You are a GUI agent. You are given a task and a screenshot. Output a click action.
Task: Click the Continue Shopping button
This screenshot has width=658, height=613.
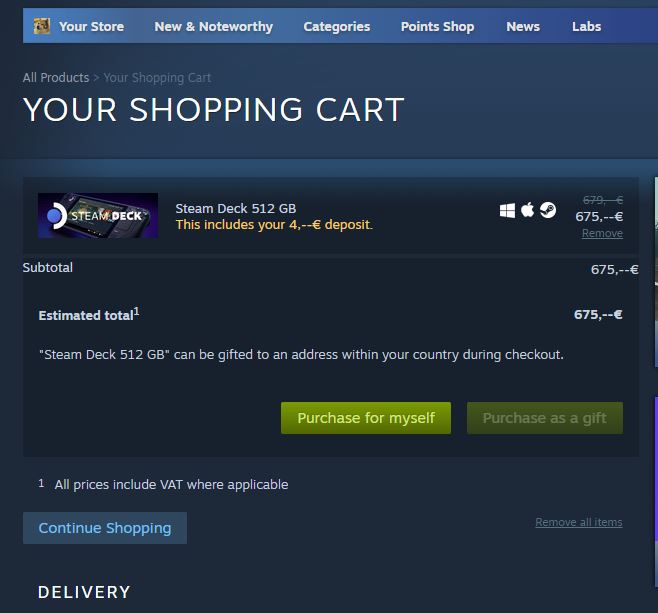(x=105, y=528)
